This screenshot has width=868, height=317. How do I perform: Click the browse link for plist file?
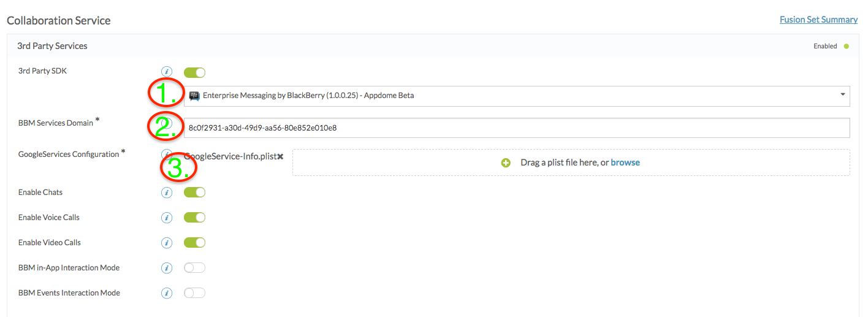click(x=625, y=162)
